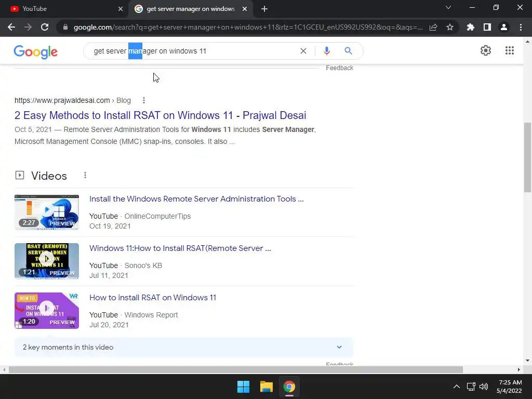Screen dimensions: 532x399
Task: Go to the Google home logo
Action: (x=36, y=51)
